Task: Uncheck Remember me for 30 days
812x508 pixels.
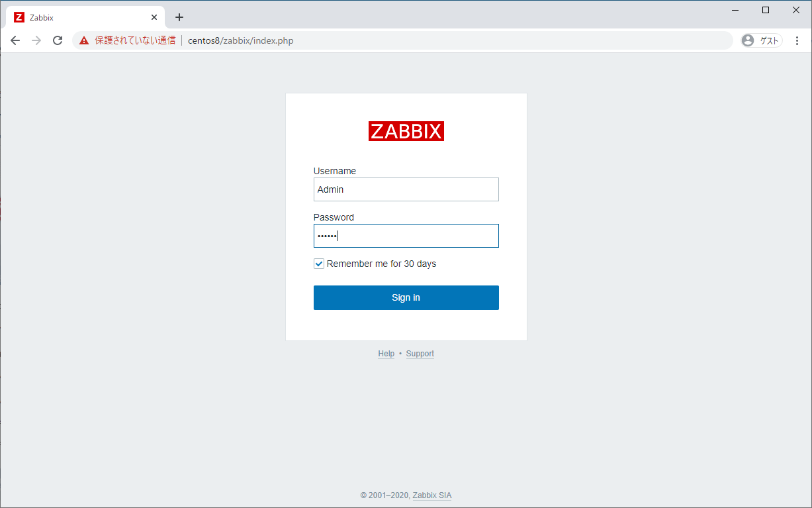Action: [319, 264]
